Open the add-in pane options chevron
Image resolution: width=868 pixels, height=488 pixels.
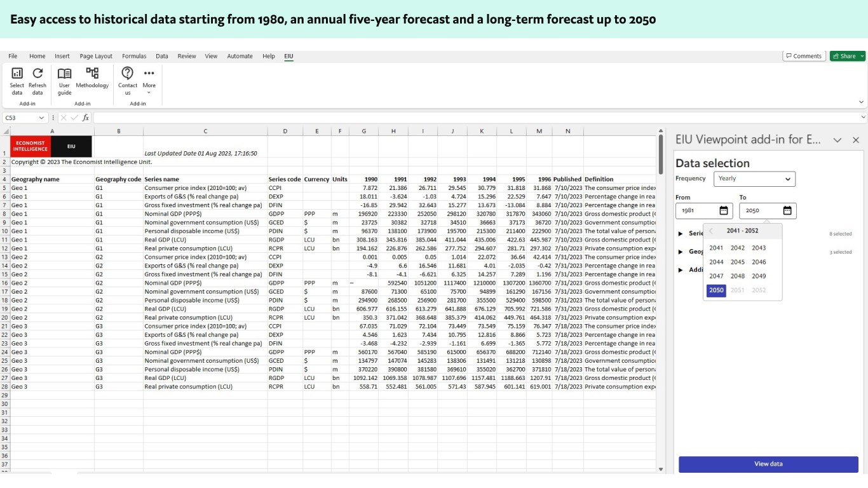[x=837, y=140]
